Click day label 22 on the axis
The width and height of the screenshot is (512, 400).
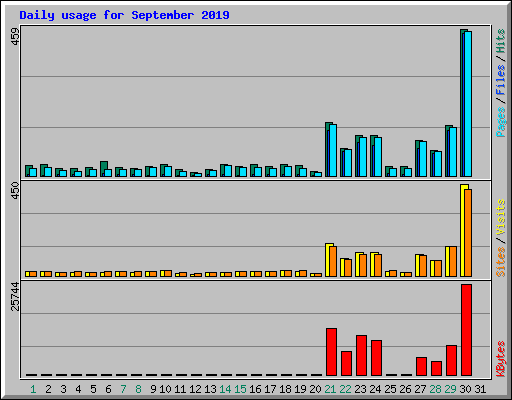[345, 389]
